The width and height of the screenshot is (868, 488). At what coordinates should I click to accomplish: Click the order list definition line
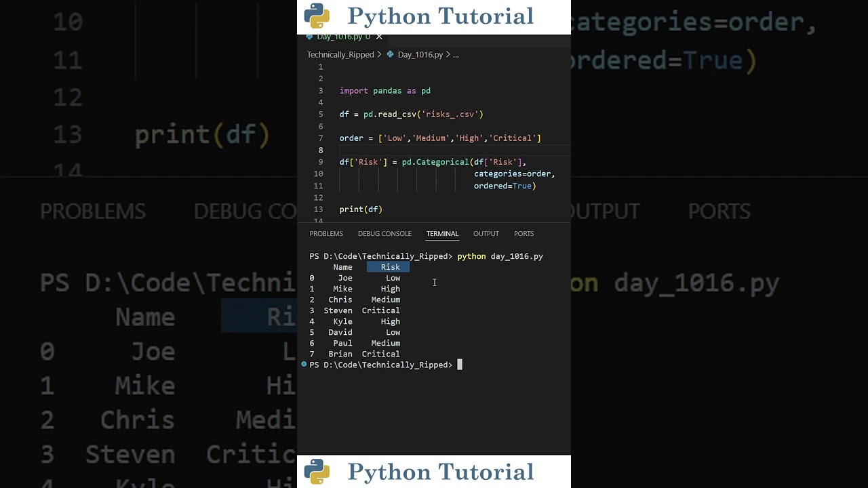pyautogui.click(x=440, y=138)
